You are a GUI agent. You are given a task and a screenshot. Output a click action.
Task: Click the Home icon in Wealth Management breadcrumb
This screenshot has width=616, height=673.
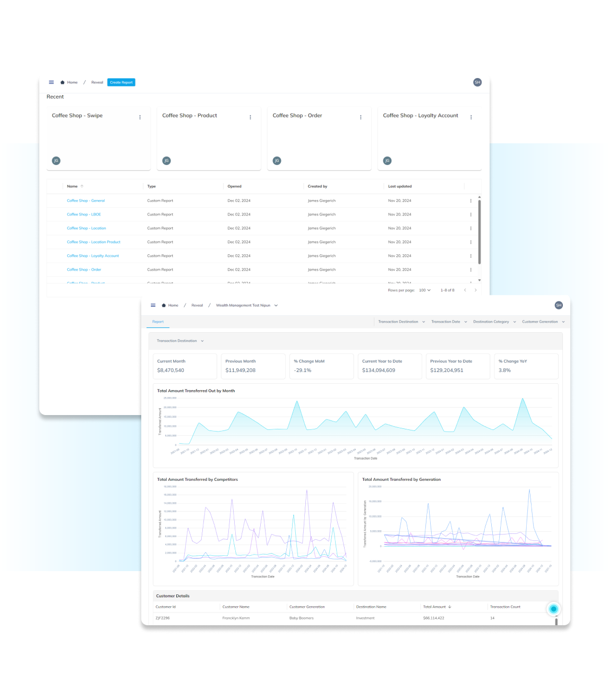[x=164, y=305]
